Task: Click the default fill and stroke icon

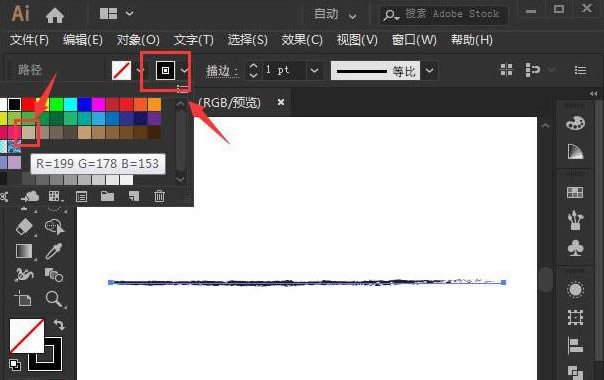Action: (15, 365)
